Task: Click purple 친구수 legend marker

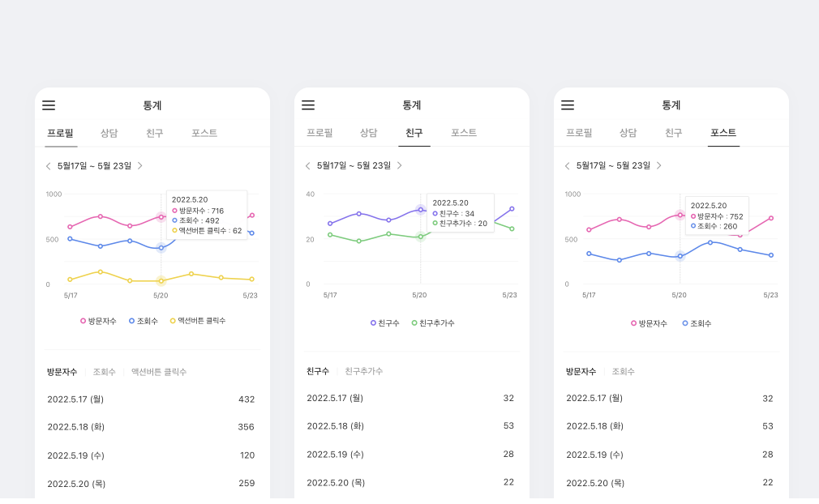Action: point(372,323)
